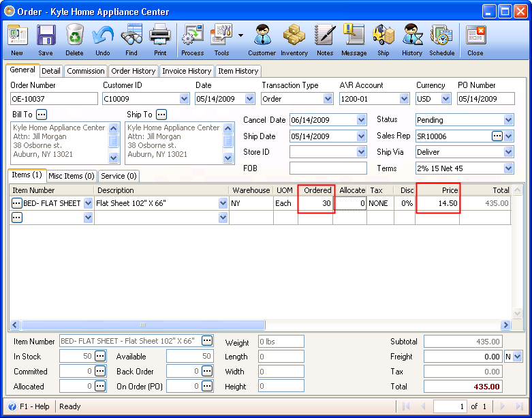The width and height of the screenshot is (532, 418).
Task: Click the Order Number input field
Action: point(54,99)
